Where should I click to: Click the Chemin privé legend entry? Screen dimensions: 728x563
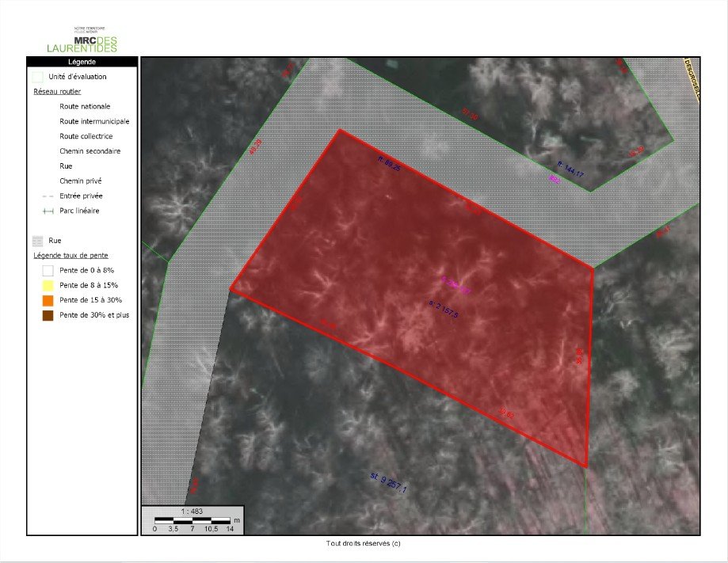pyautogui.click(x=80, y=181)
